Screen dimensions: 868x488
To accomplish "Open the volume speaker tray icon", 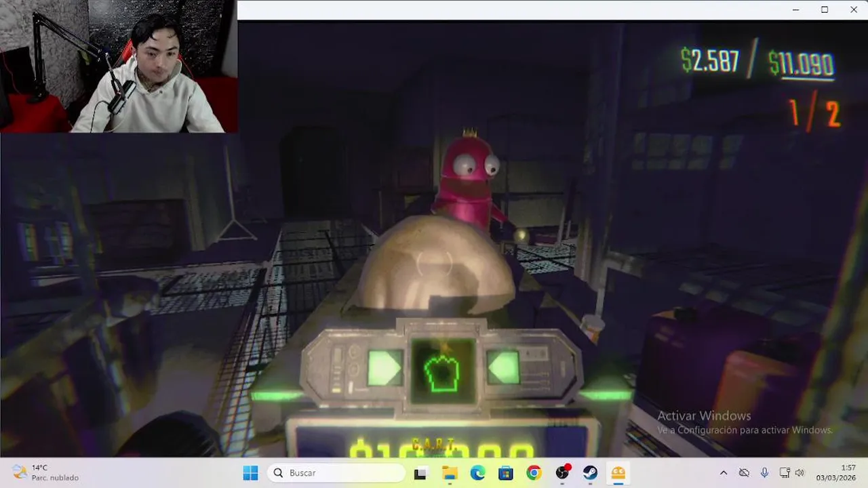I will tap(800, 472).
